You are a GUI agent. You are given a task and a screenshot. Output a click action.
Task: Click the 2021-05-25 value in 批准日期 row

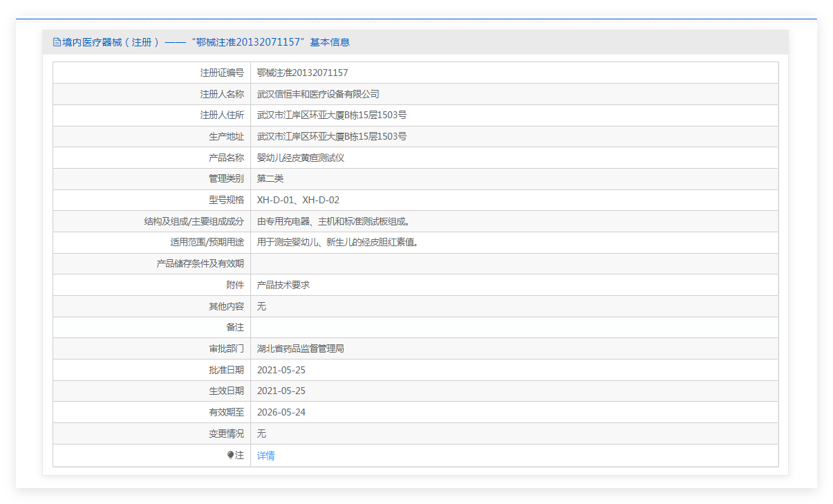(x=281, y=370)
